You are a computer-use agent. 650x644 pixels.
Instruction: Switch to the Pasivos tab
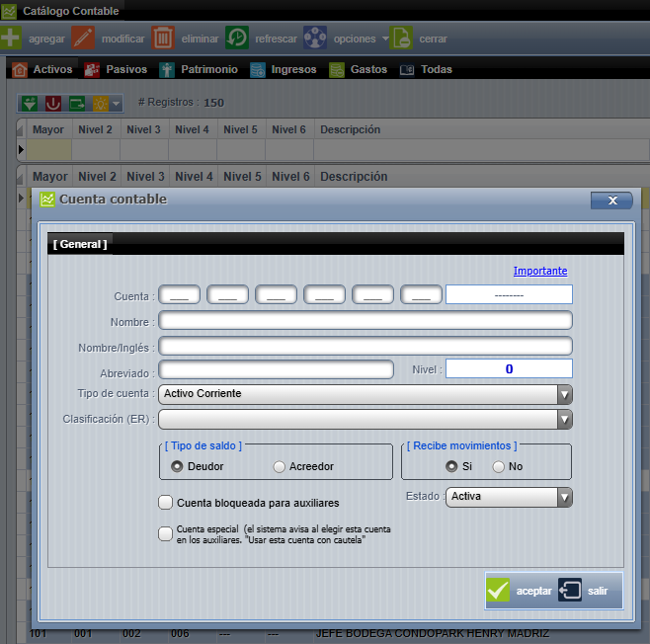click(116, 70)
